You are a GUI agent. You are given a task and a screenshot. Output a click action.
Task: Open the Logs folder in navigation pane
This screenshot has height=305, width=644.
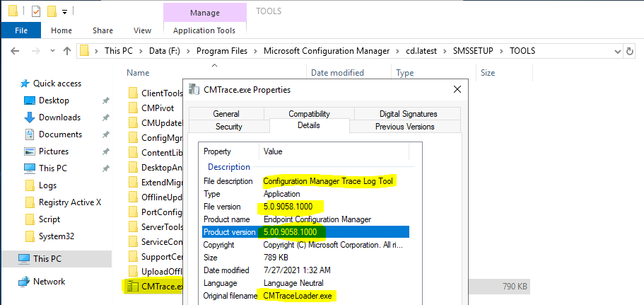tap(47, 185)
